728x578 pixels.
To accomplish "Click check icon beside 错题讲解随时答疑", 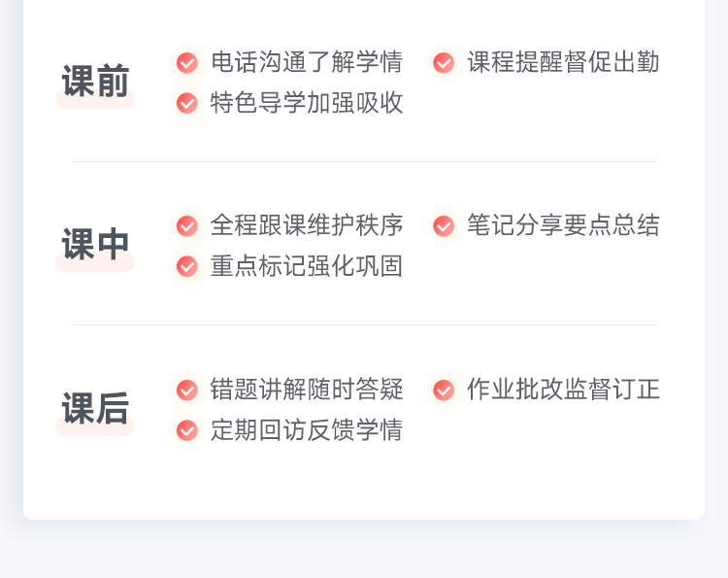I will [x=187, y=391].
